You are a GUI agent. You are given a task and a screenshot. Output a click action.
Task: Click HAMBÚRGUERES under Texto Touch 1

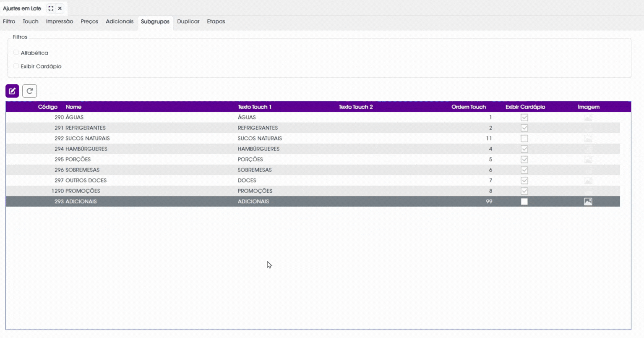tap(258, 149)
